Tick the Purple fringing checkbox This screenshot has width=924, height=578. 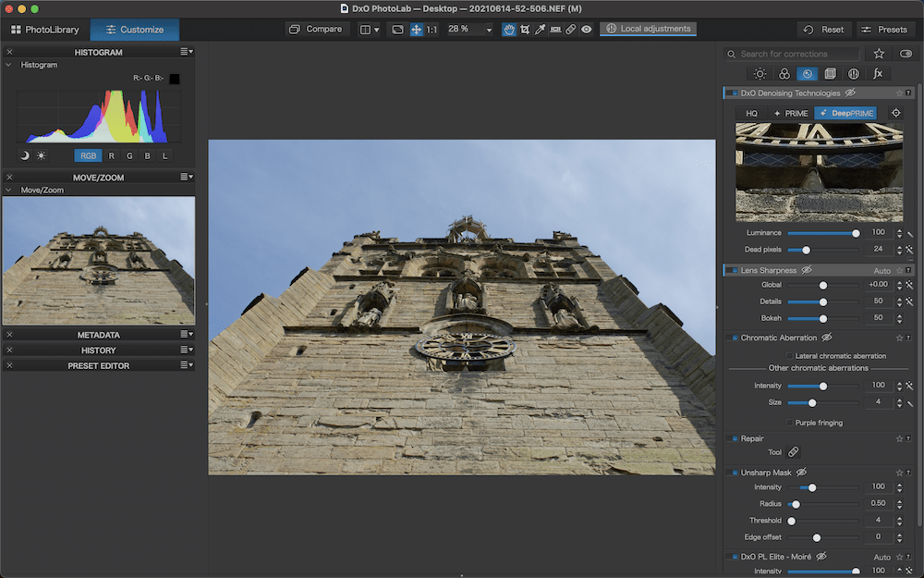point(788,423)
